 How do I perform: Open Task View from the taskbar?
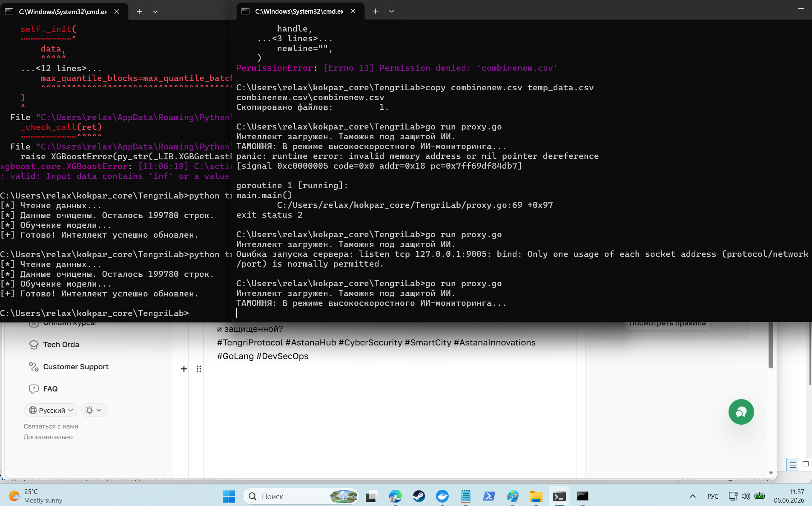coord(372,496)
